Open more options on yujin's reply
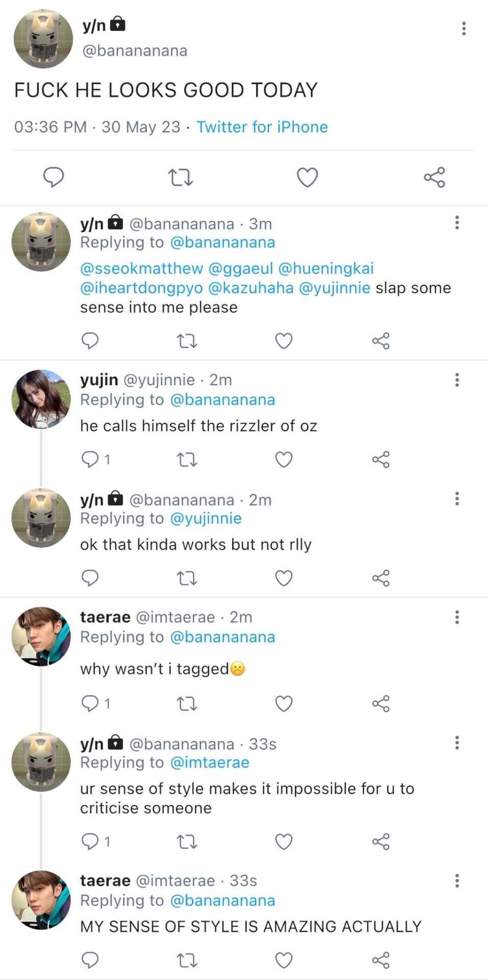This screenshot has width=488, height=980. (x=457, y=380)
